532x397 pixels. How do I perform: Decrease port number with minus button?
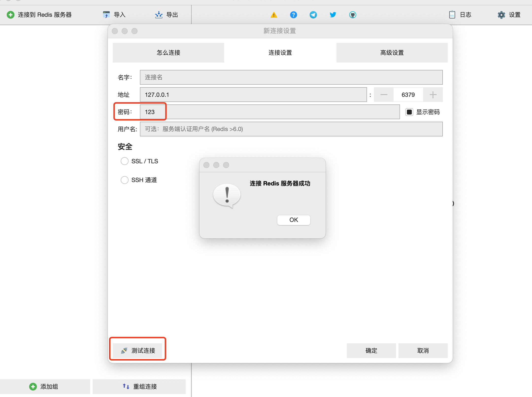tap(384, 95)
